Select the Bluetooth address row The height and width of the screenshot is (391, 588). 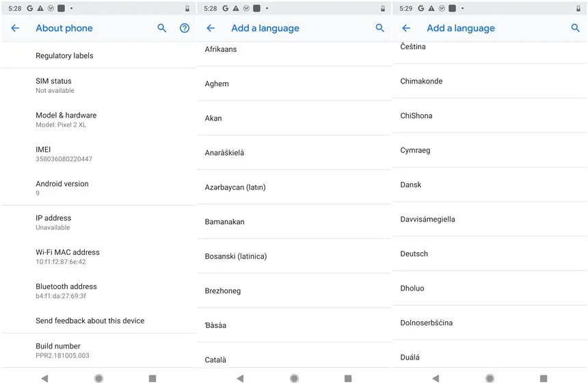(98, 291)
